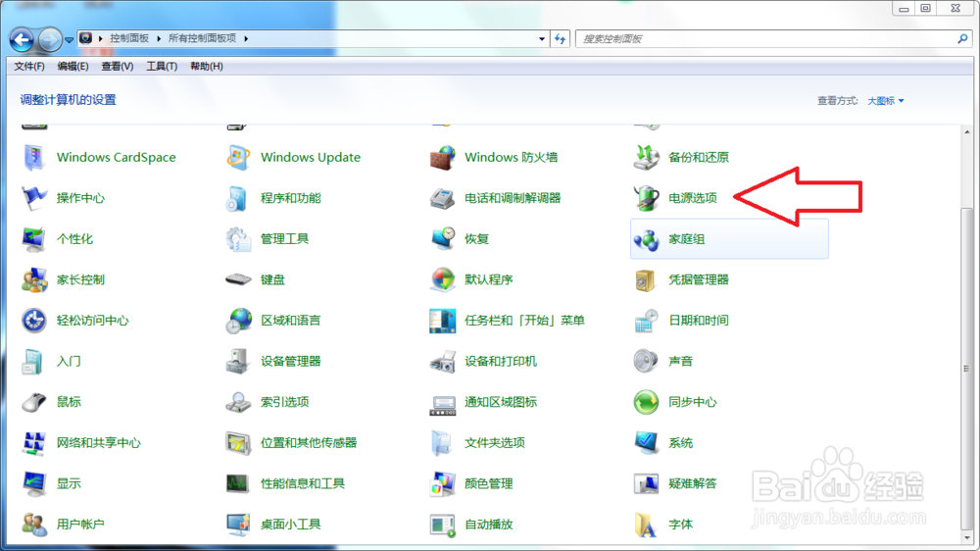Open the 入门 link
This screenshot has width=980, height=551.
(x=69, y=361)
